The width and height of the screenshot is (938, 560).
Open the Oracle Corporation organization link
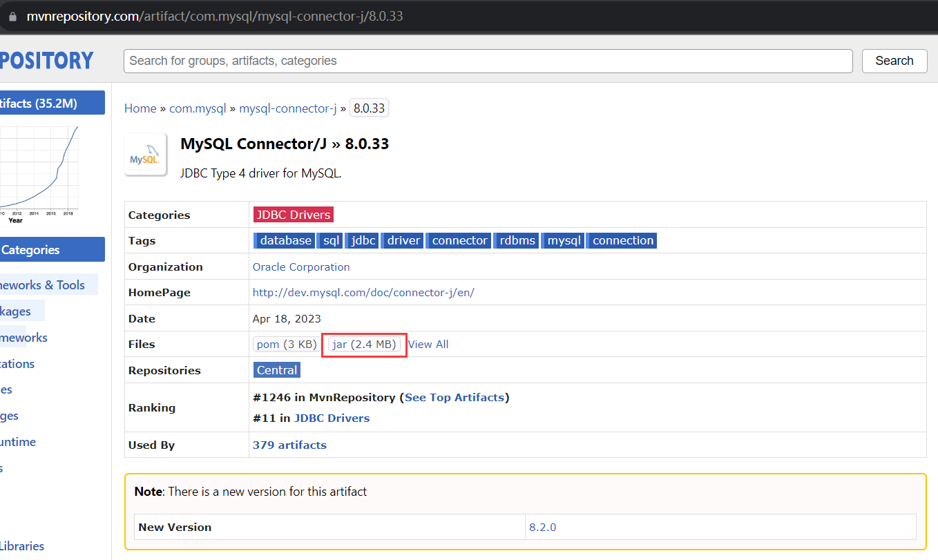coord(301,267)
